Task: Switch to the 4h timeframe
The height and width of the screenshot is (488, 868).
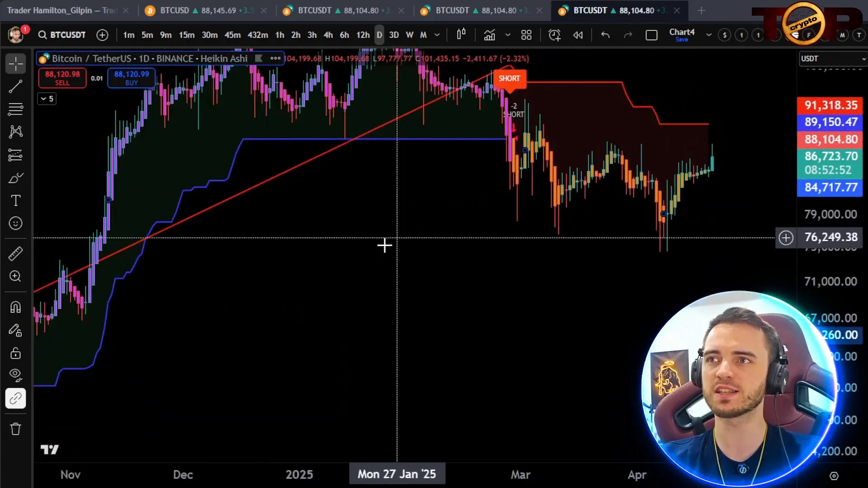Action: coord(328,35)
